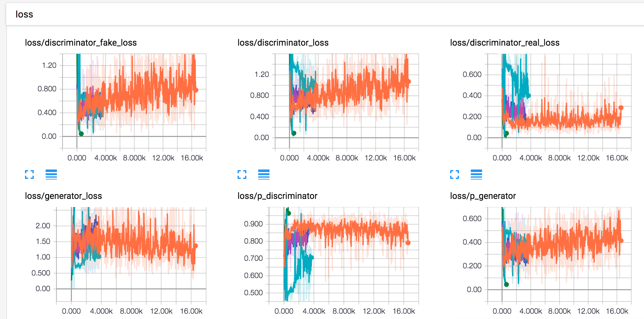The image size is (644, 319).
Task: Collapse the loss section header
Action: pos(24,14)
